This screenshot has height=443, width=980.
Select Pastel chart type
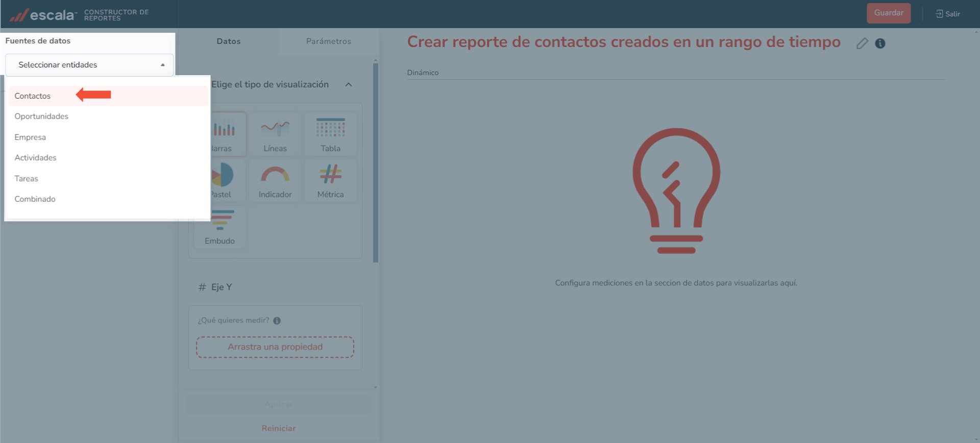[228, 180]
